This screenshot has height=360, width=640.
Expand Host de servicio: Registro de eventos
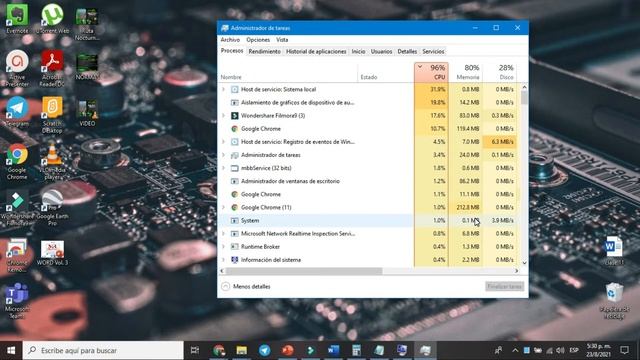[223, 142]
